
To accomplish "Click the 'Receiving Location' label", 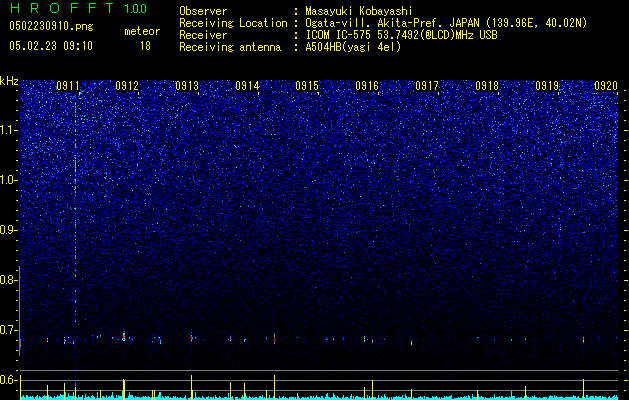I will (x=233, y=23).
